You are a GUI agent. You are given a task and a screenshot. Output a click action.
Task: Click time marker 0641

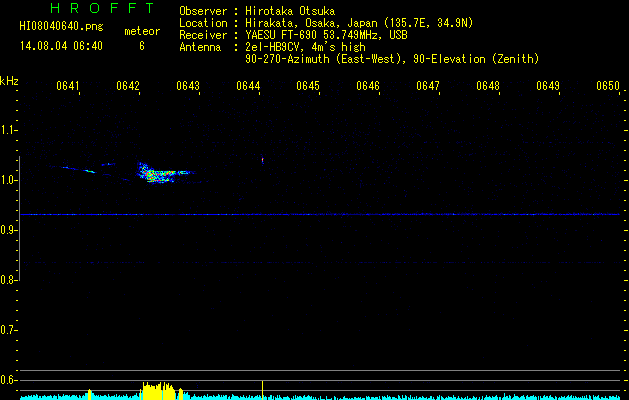(67, 86)
